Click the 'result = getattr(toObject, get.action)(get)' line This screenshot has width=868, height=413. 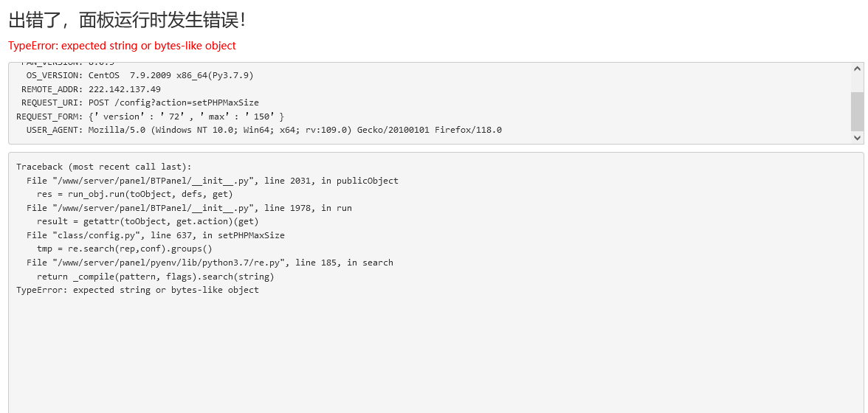148,222
